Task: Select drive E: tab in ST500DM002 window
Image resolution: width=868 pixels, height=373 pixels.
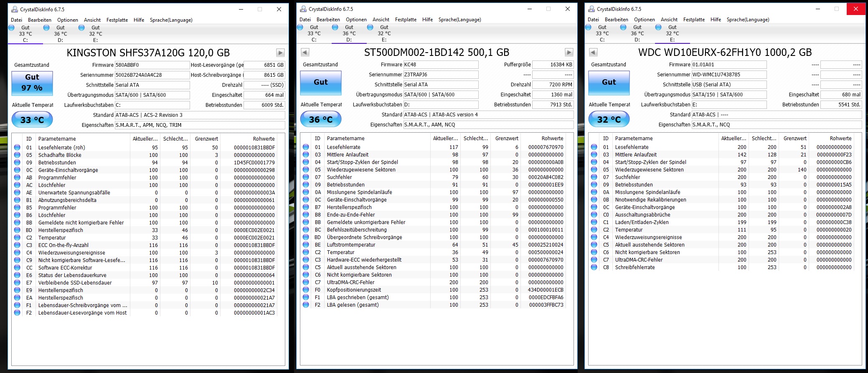Action: 384,33
